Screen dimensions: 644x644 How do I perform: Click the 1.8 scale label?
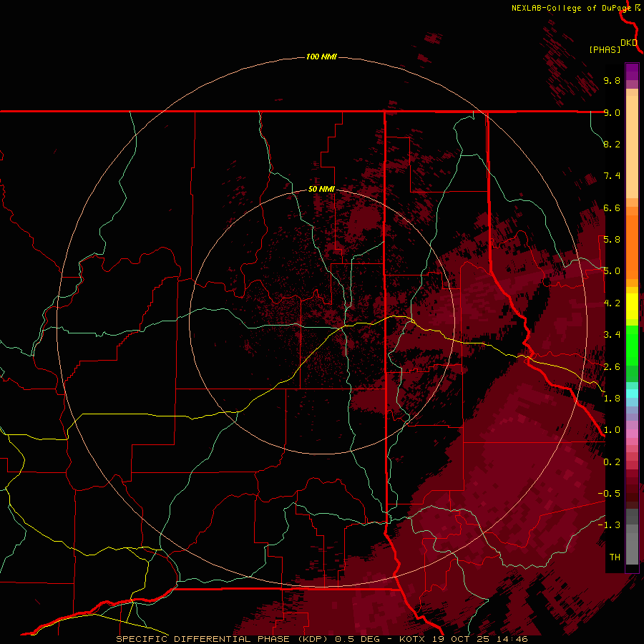[x=612, y=399]
